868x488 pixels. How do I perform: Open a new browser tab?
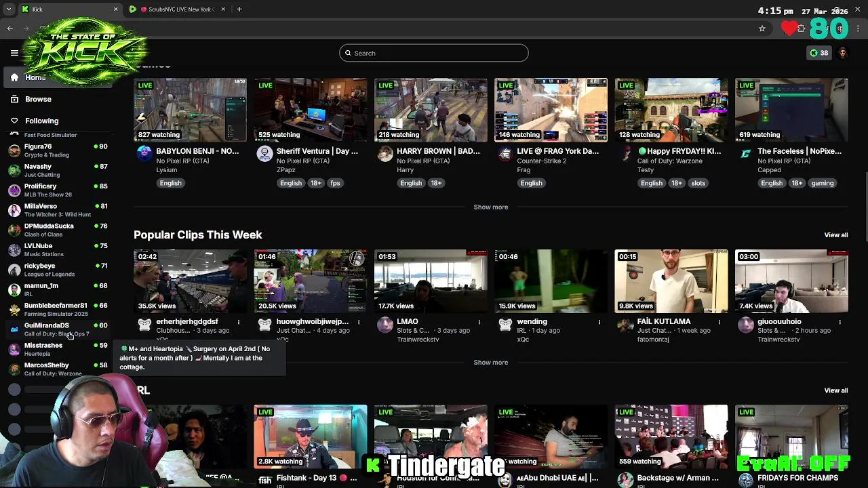pyautogui.click(x=239, y=9)
